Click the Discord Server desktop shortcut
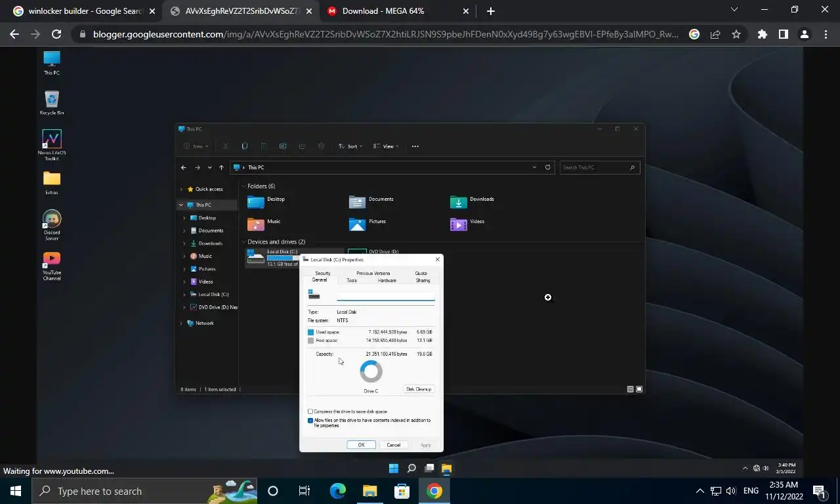840x504 pixels. [x=52, y=225]
